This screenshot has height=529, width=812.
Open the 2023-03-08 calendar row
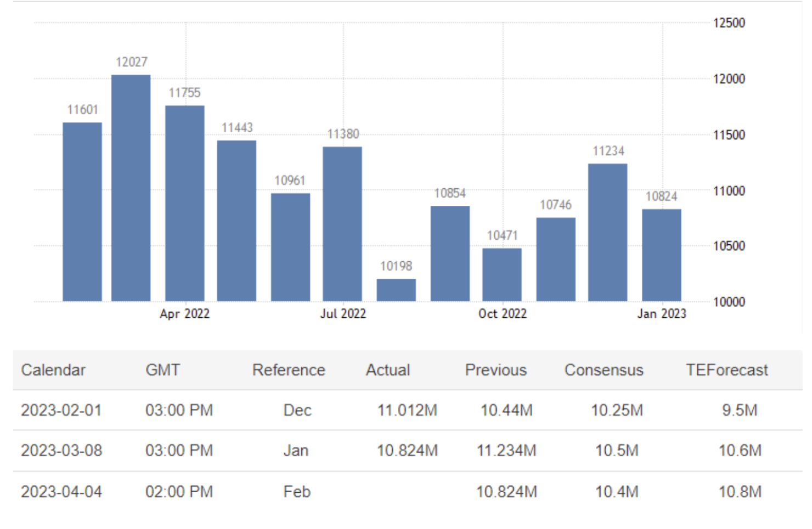(61, 451)
